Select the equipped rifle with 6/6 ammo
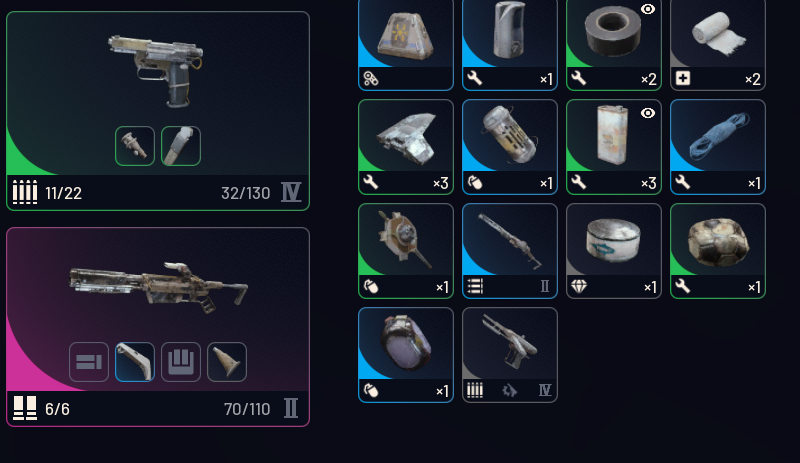This screenshot has width=800, height=463. (x=158, y=327)
